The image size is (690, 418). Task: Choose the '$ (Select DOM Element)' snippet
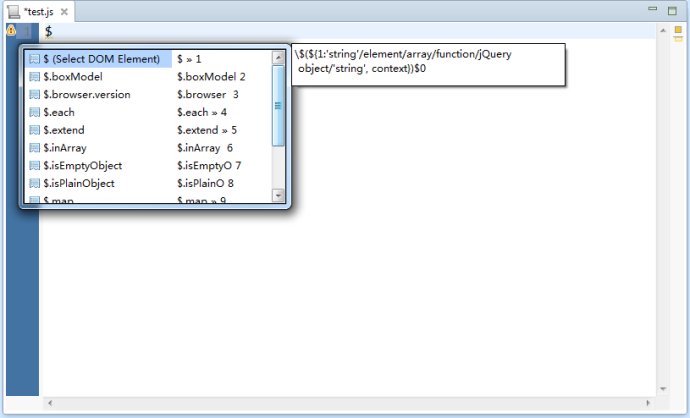(x=101, y=59)
